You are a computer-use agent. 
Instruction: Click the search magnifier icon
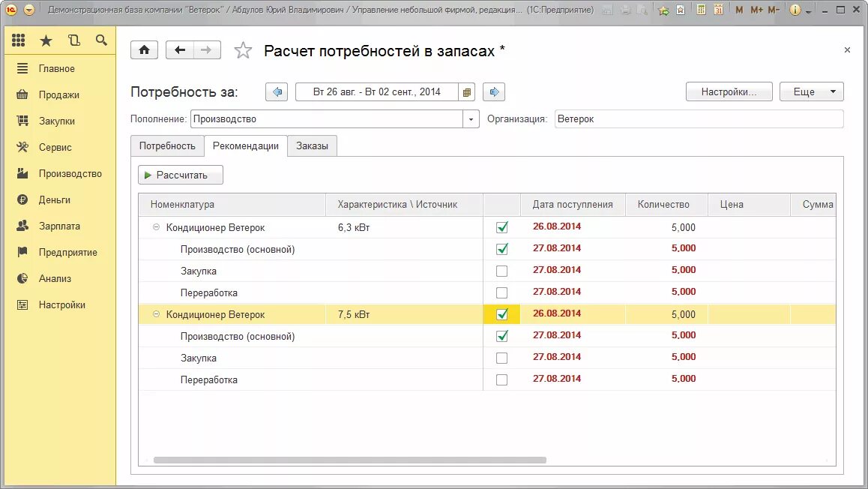[101, 40]
